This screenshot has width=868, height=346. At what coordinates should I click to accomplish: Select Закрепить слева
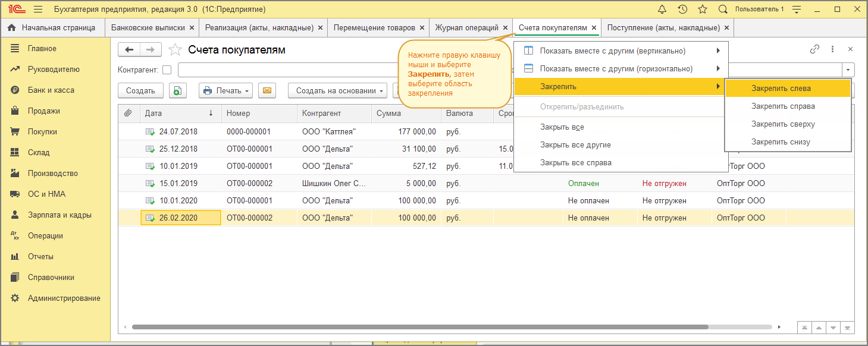788,88
